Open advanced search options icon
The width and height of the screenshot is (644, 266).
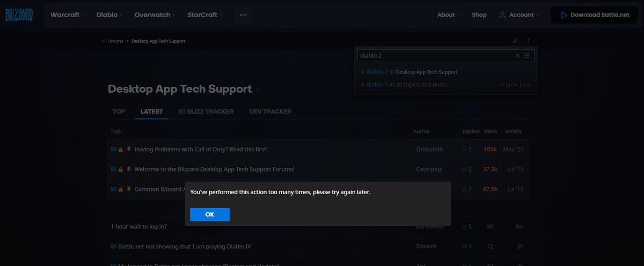pyautogui.click(x=526, y=55)
